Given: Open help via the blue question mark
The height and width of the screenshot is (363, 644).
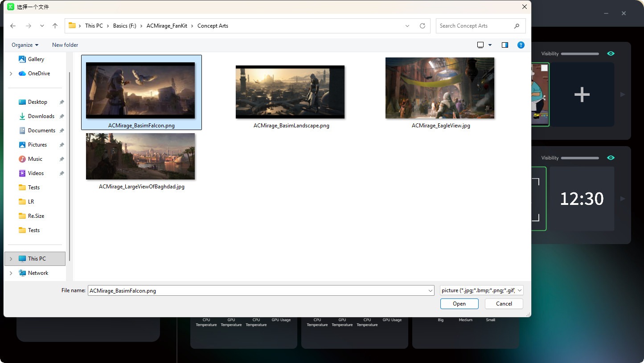Looking at the screenshot, I should [x=521, y=45].
